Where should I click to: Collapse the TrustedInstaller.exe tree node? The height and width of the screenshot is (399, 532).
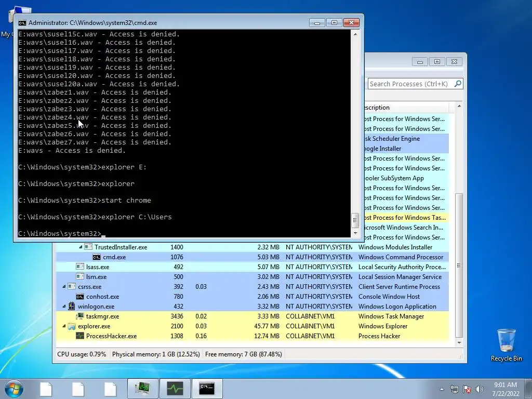[81, 247]
